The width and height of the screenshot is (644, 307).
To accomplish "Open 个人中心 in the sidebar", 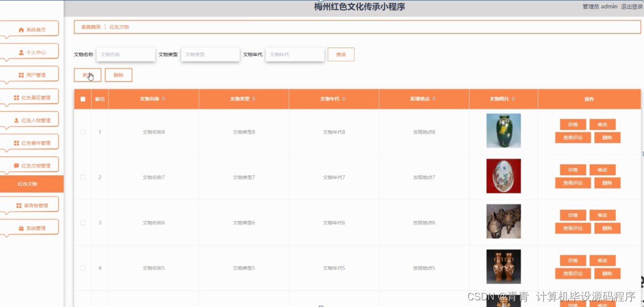I will [29, 51].
